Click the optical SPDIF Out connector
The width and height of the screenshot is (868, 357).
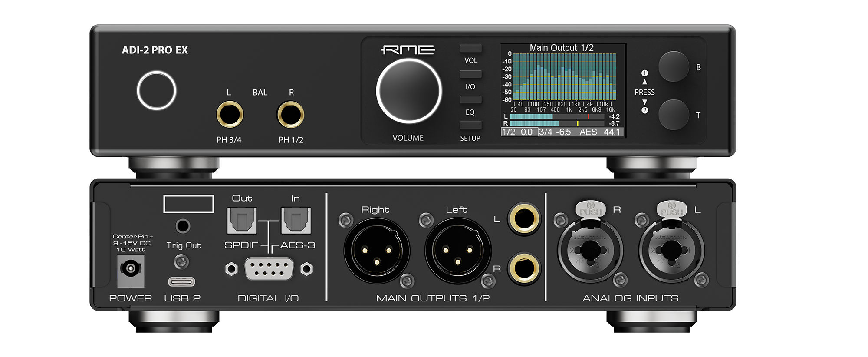tap(242, 221)
